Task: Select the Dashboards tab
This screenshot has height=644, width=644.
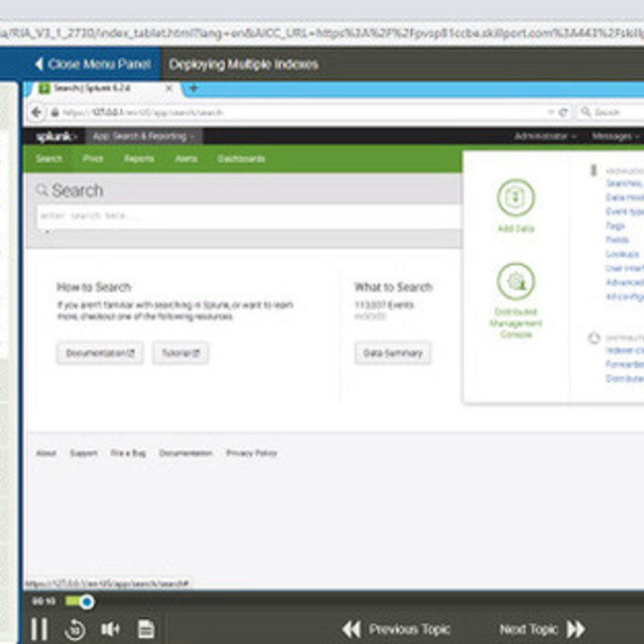Action: (241, 159)
